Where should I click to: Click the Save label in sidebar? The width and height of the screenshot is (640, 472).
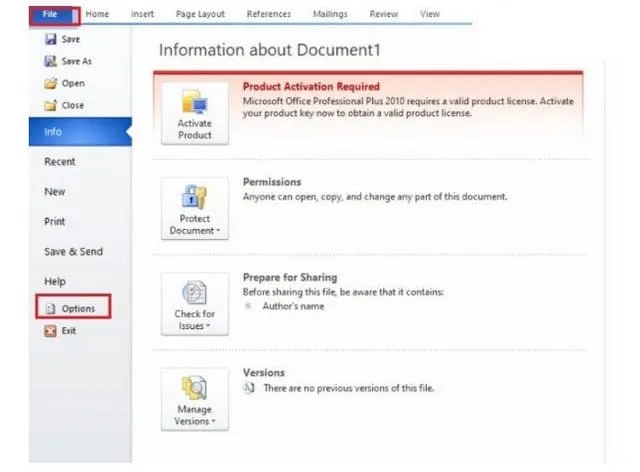point(71,39)
